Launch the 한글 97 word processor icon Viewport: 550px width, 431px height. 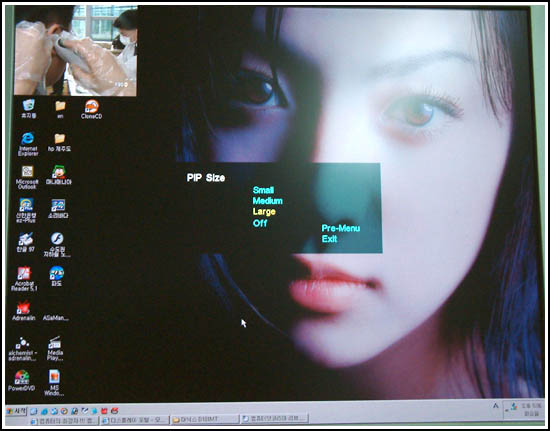[x=25, y=242]
